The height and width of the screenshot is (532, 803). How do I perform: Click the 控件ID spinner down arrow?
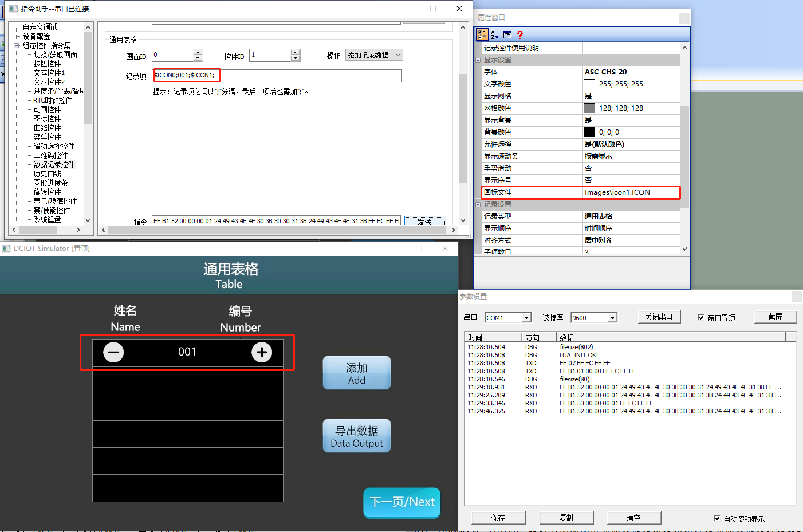pos(296,58)
